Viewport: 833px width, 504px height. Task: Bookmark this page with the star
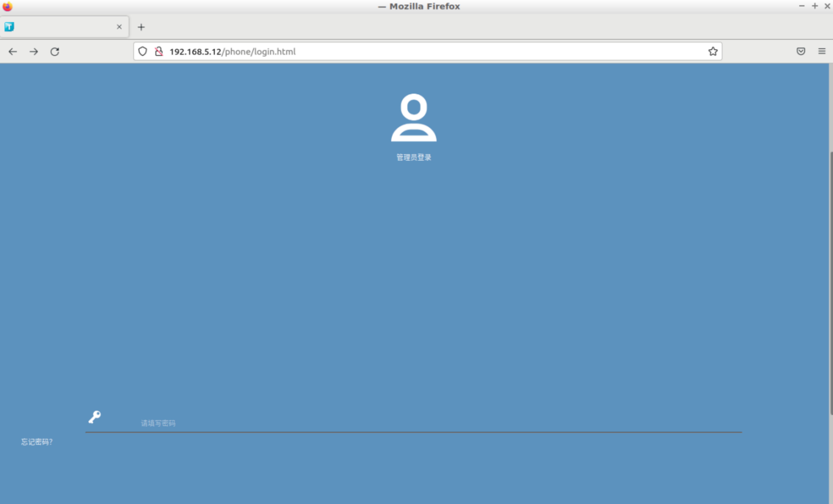point(713,51)
